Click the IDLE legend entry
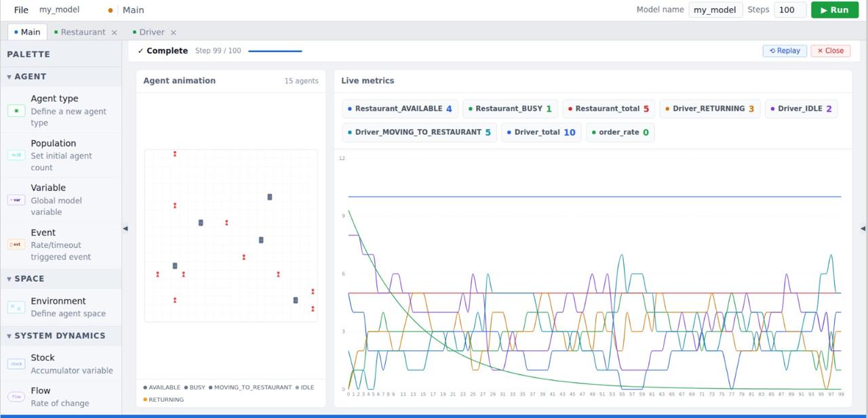Screen dimensions: 868x418 point(304,388)
